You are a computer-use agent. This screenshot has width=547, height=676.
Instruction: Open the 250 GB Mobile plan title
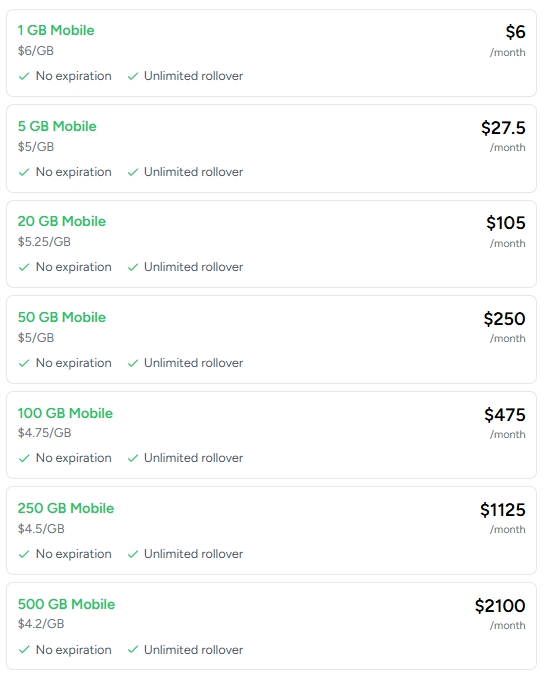click(x=66, y=508)
